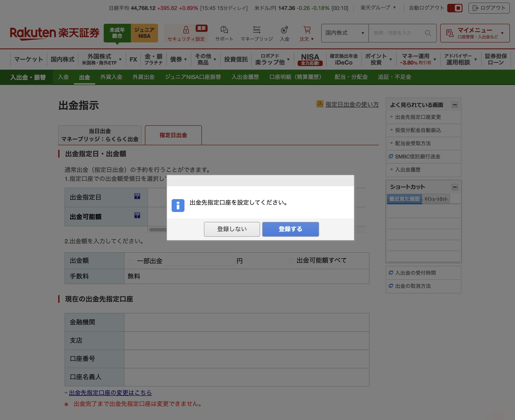Click the search magnifier icon
The height and width of the screenshot is (420, 515).
[x=428, y=33]
